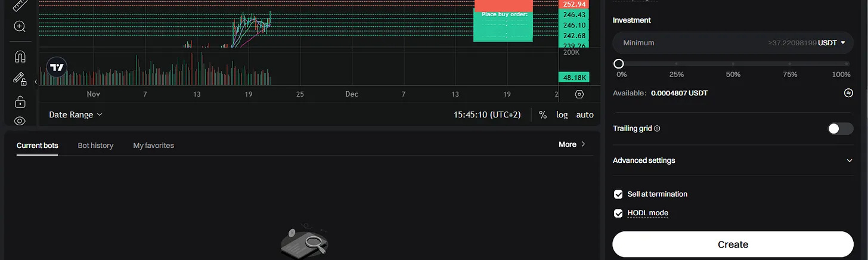Set investment slider to 25%
868x260 pixels.
pyautogui.click(x=676, y=63)
